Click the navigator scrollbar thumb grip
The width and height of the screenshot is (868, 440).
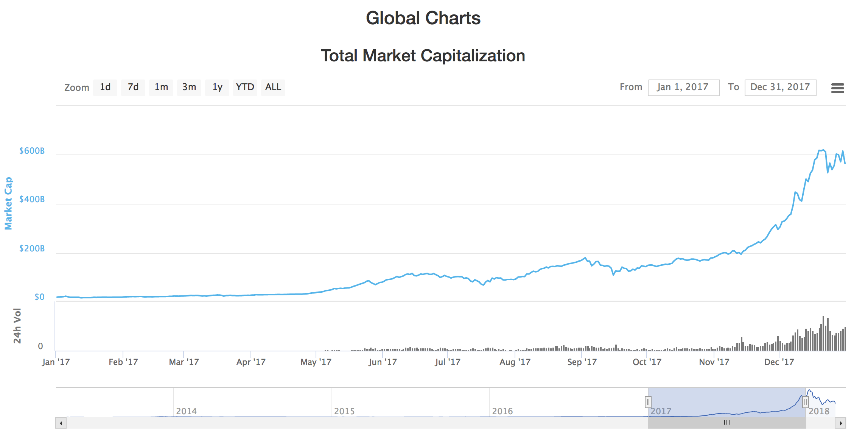727,423
